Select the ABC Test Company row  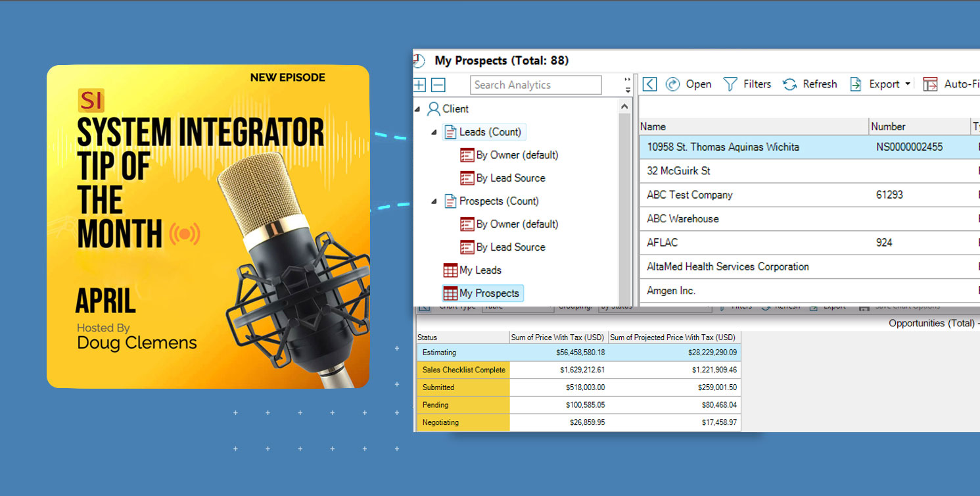click(x=689, y=194)
